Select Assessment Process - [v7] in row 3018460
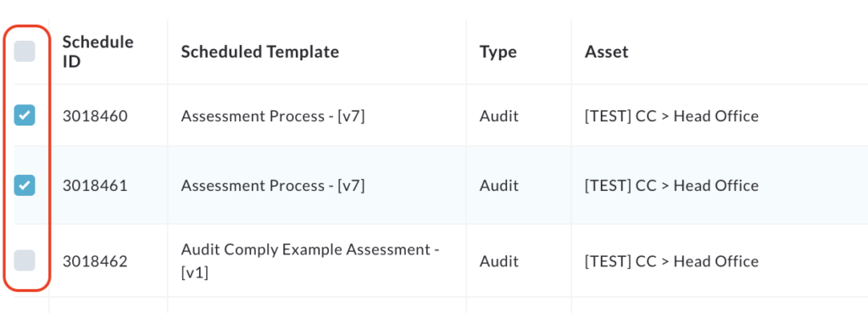Screen dimensions: 868x313 point(273,116)
